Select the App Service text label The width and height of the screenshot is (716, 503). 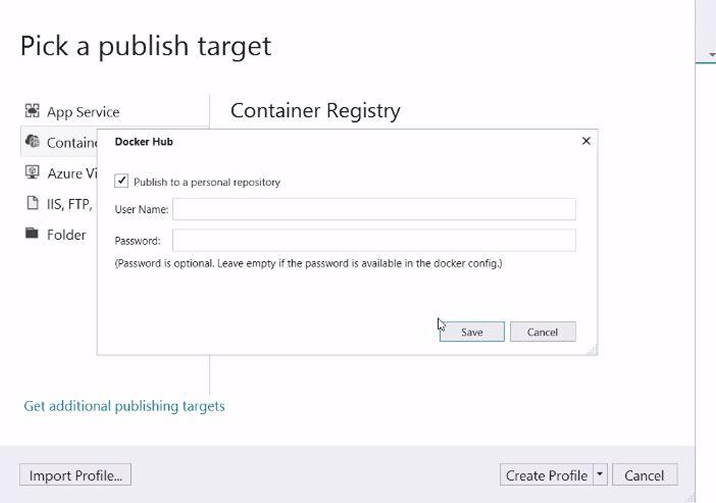83,112
